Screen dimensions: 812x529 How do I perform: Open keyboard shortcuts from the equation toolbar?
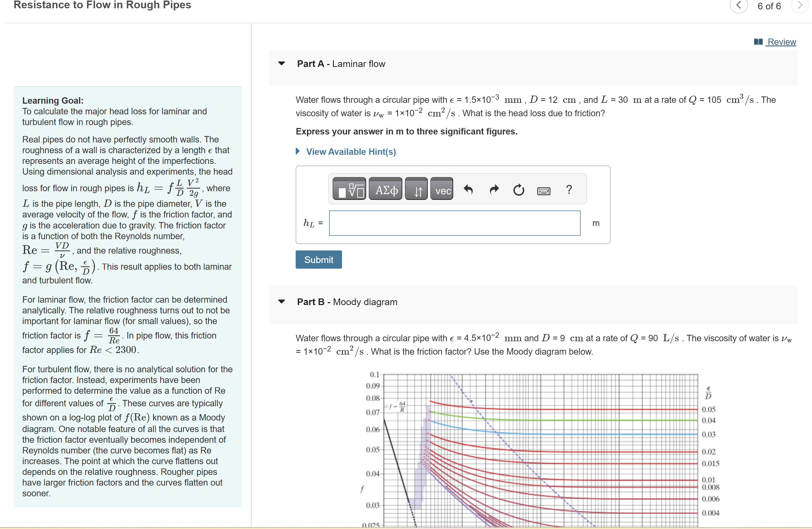(x=544, y=191)
